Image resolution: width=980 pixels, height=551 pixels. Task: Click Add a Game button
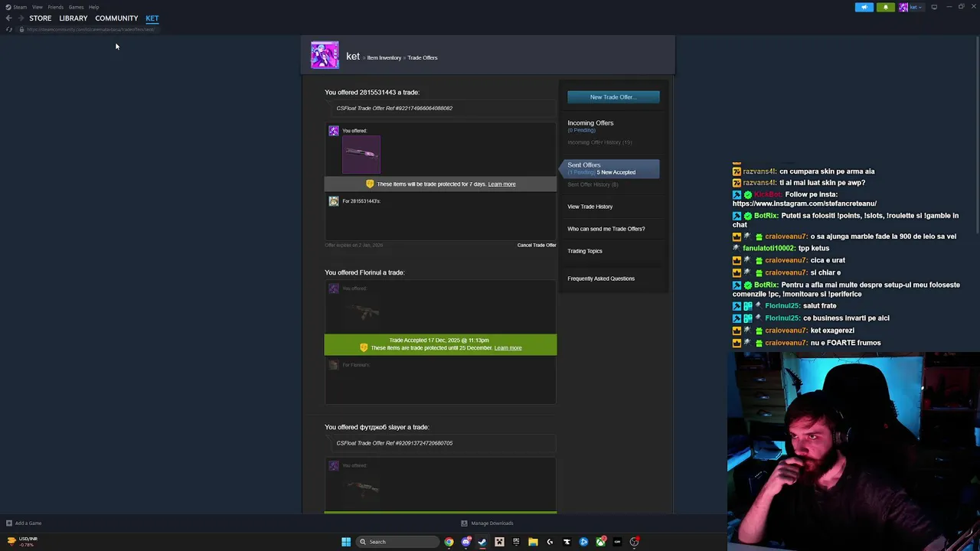[24, 523]
